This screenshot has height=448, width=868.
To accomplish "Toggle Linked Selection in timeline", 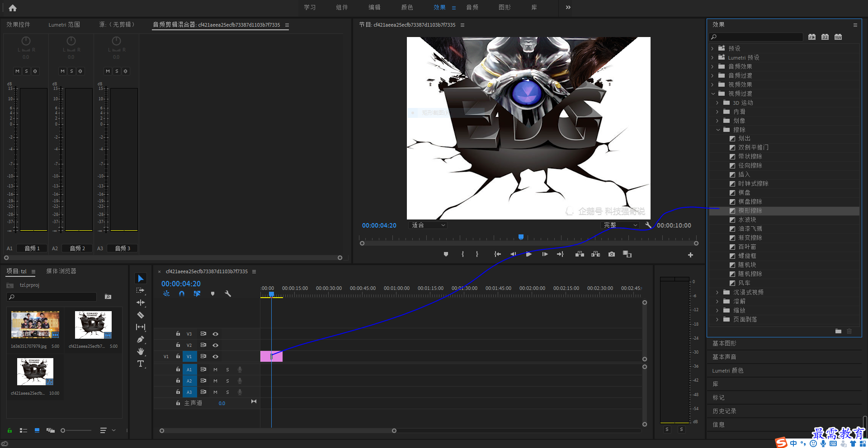I will coord(197,294).
